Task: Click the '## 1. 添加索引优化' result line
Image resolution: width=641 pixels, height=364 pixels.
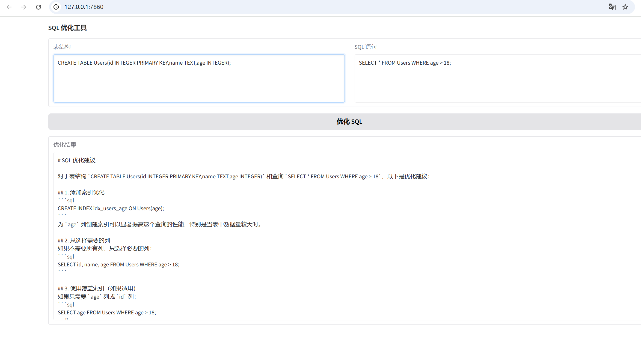Action: pos(81,192)
